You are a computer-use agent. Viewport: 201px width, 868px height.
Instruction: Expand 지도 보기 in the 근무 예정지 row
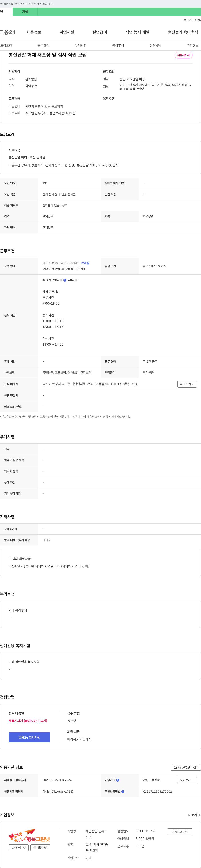coord(187,384)
